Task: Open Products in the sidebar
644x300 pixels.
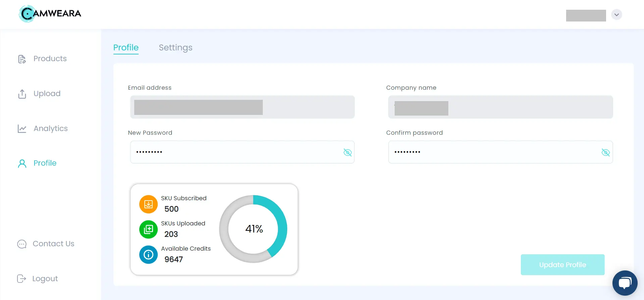Action: 50,59
